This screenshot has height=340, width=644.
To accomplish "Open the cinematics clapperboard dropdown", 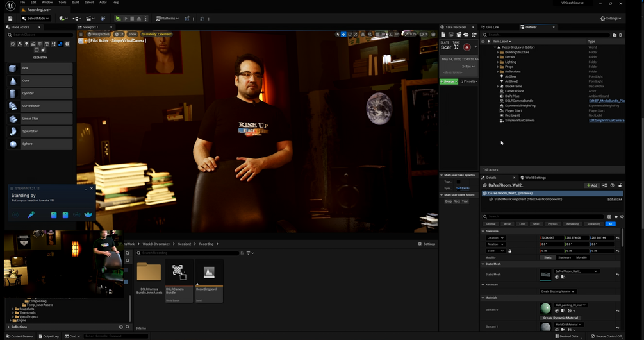I will (90, 19).
